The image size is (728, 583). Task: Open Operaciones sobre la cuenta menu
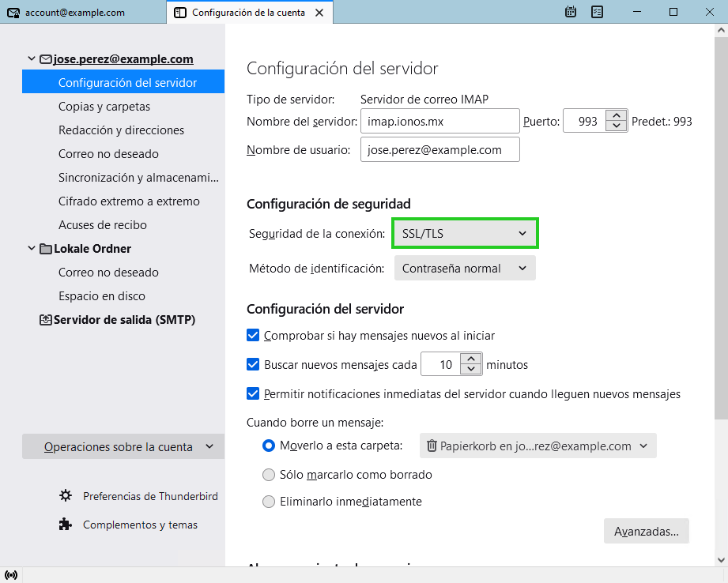[123, 446]
